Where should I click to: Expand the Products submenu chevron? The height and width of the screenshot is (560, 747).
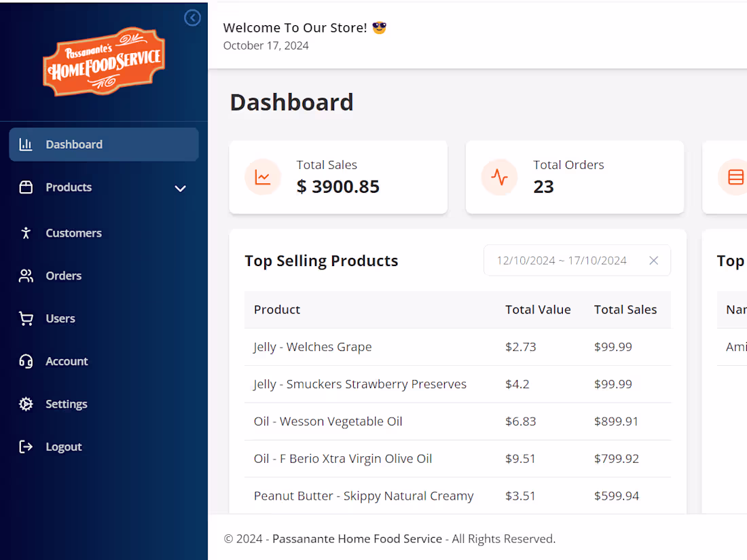tap(180, 188)
